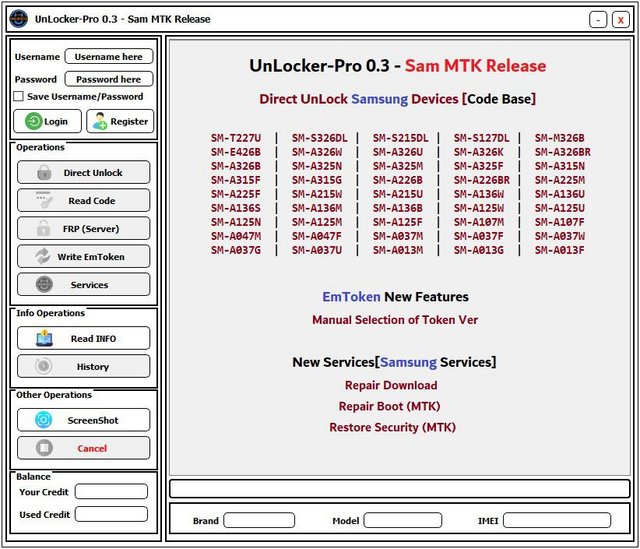Screen dimensions: 640x549
Task: Click model SM-A326BR in the list
Action: 563,152
